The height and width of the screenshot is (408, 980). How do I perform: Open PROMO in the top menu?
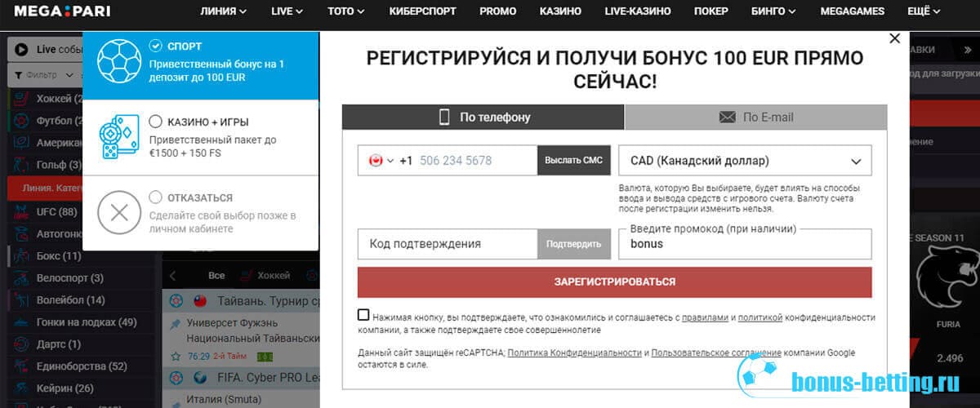[498, 11]
